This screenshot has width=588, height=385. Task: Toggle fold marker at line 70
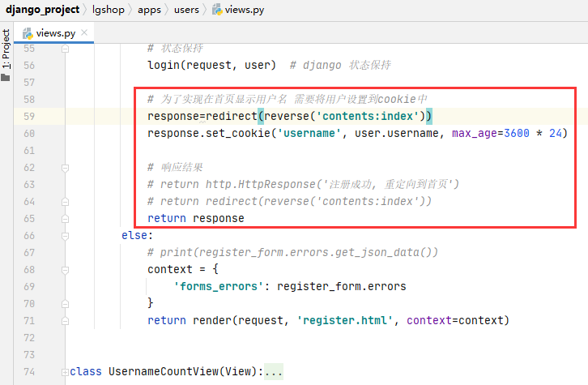(x=66, y=304)
